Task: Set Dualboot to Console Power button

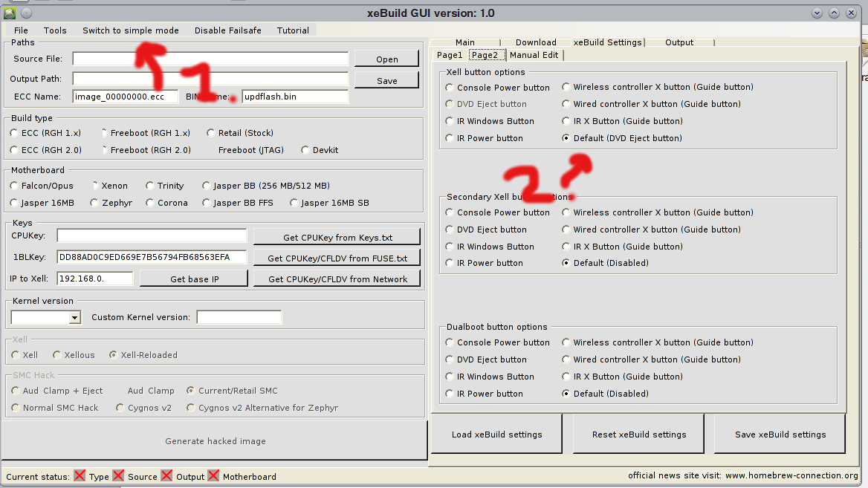Action: pos(450,342)
